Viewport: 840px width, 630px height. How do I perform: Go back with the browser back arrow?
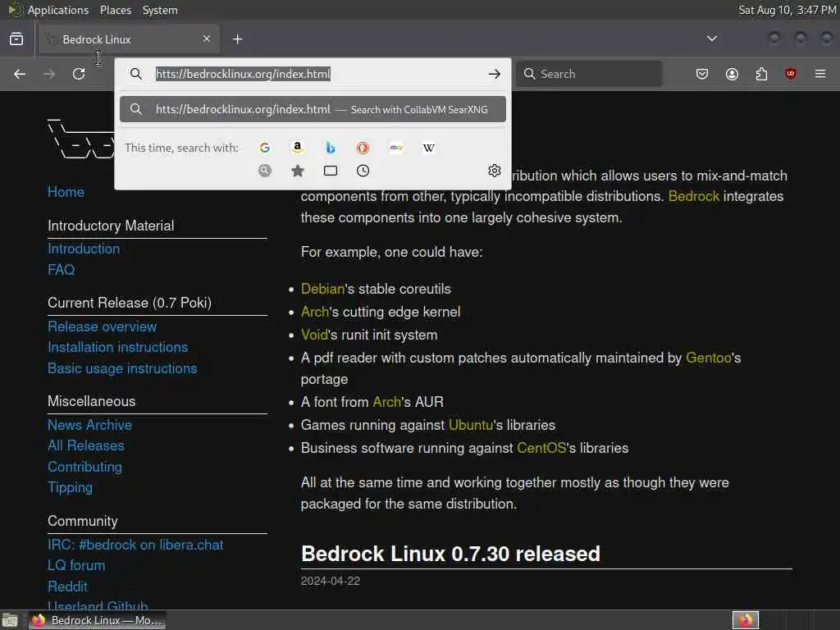point(20,74)
